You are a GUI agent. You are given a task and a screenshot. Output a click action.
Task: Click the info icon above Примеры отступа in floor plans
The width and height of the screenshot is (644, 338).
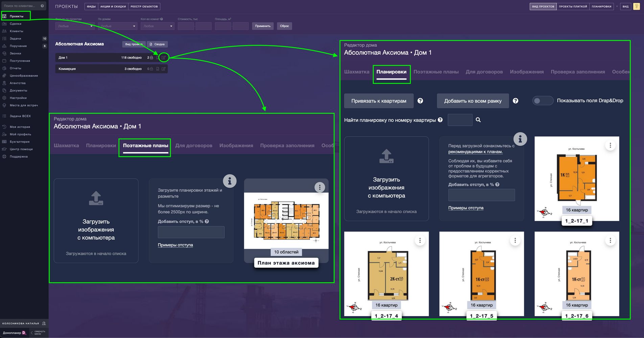click(x=230, y=181)
